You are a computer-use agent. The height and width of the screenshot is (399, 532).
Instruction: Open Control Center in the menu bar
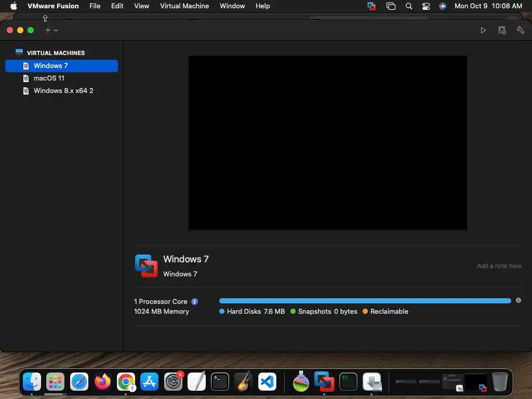click(426, 6)
